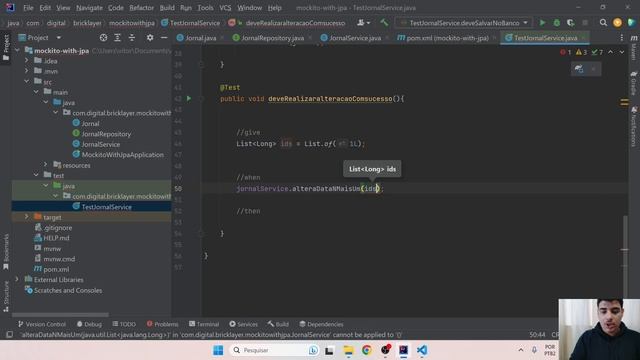Screen dimensions: 640x360
Task: Open the Refactor menu
Action: click(x=141, y=8)
